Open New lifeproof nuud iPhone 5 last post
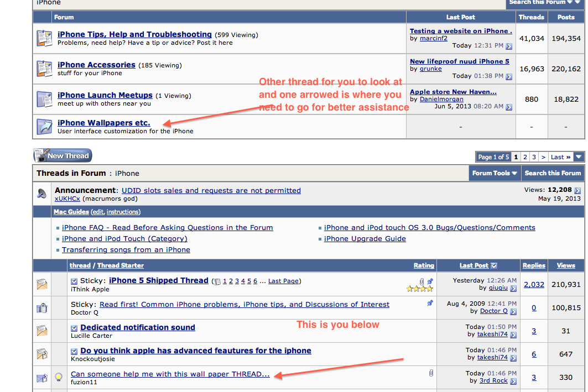 pyautogui.click(x=459, y=61)
